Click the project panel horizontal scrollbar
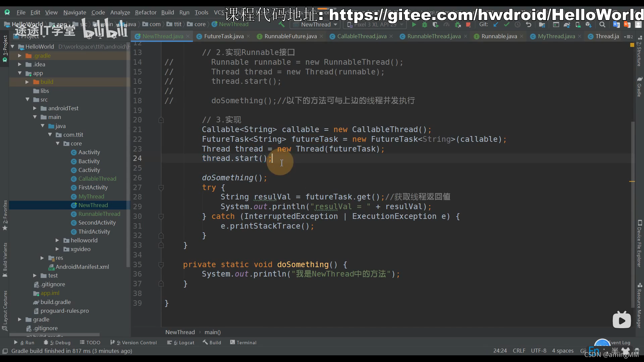The width and height of the screenshot is (644, 362). pos(54,335)
